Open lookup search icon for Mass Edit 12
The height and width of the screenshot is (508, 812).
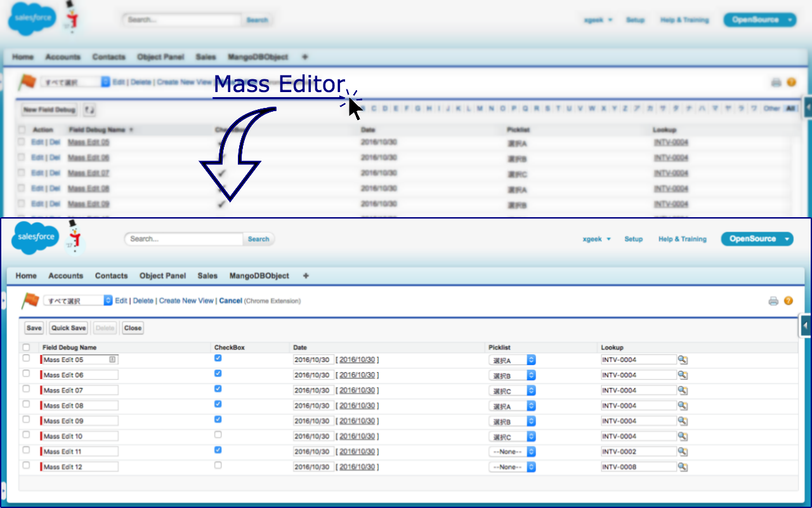pos(683,467)
